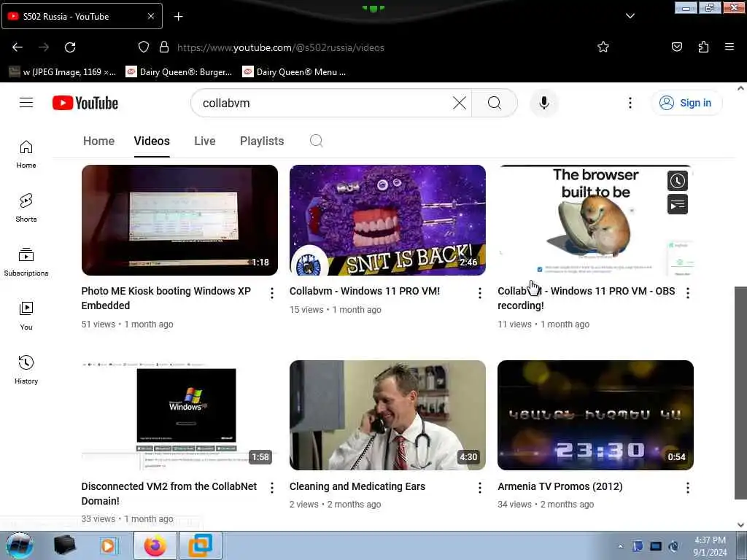Open YouTube settings three-dot menu
This screenshot has height=560, width=747.
point(630,103)
